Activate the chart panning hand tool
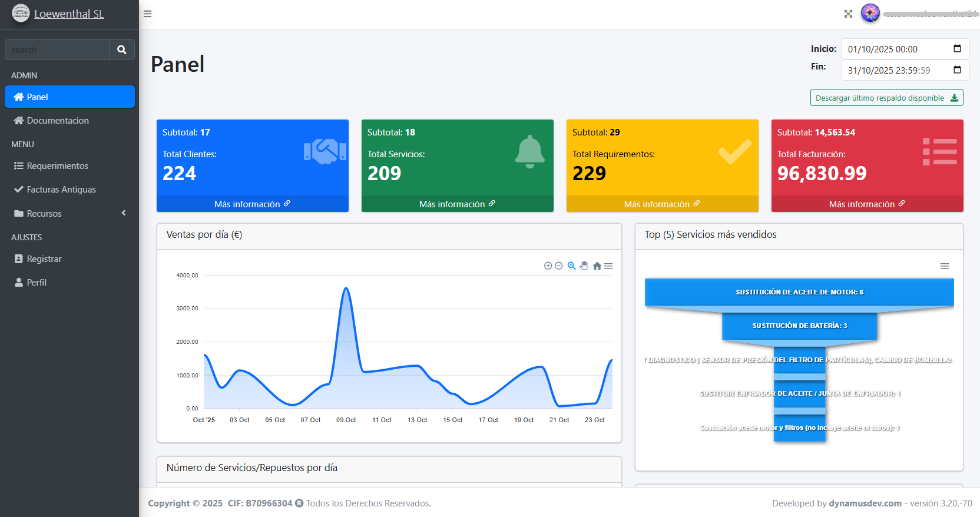Screen dimensions: 980x517 584,266
